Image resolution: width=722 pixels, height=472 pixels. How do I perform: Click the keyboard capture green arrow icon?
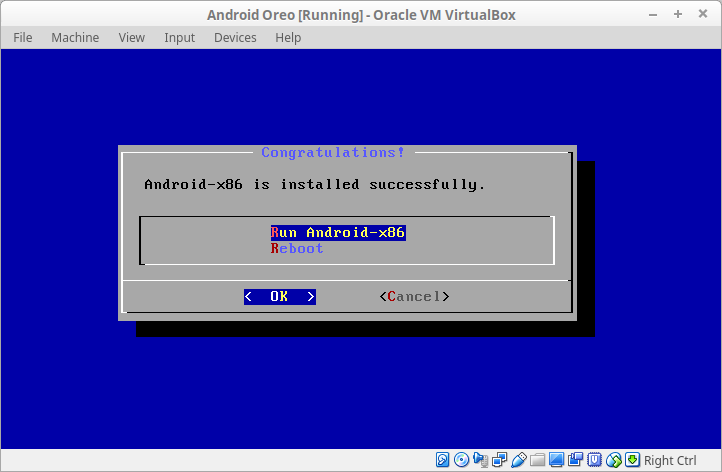click(632, 460)
